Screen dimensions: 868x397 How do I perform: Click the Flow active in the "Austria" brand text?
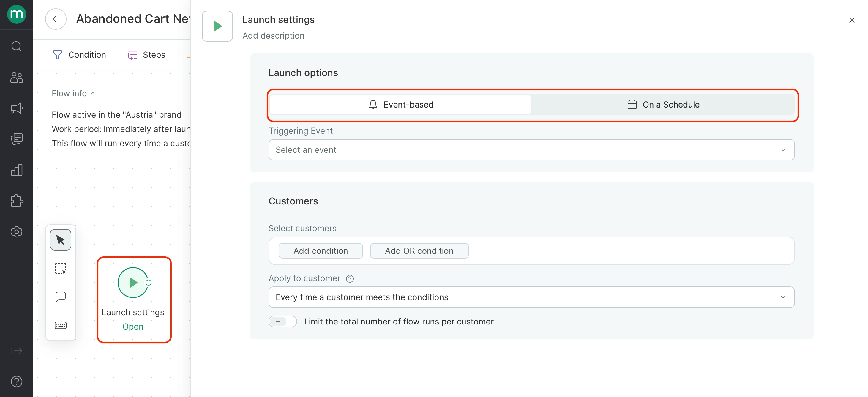(116, 115)
